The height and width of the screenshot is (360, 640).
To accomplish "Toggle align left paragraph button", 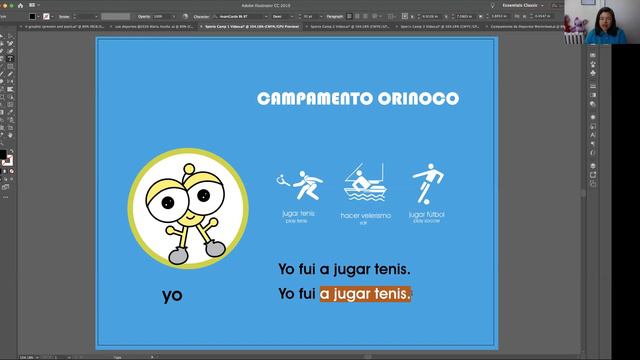I will pos(349,16).
